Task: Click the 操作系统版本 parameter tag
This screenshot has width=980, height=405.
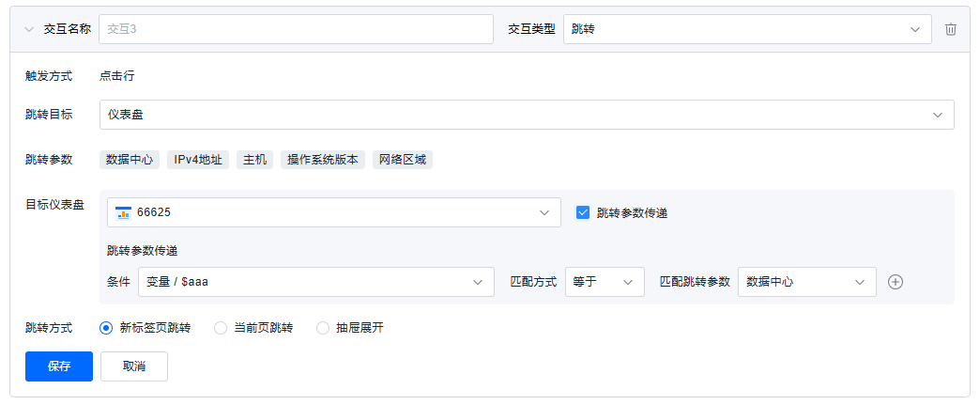Action: point(323,160)
